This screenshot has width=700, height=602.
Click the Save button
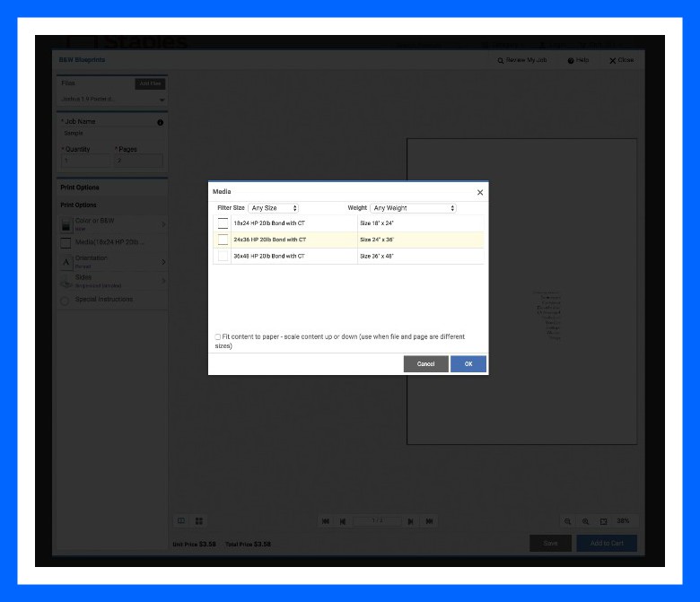[550, 543]
